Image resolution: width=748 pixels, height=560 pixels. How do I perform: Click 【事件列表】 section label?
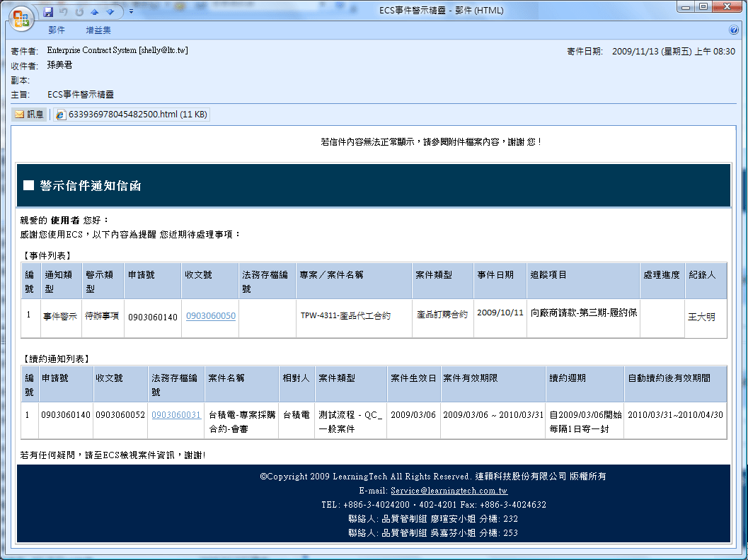(47, 255)
